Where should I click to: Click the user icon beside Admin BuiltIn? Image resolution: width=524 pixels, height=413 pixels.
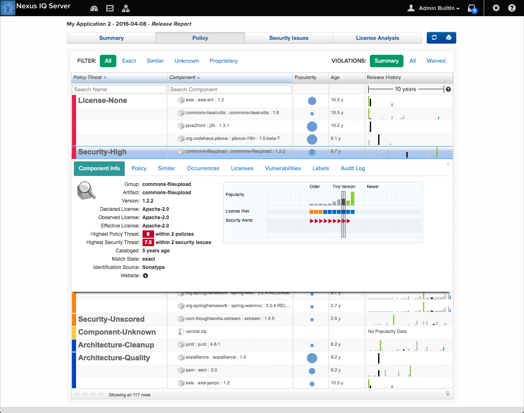[x=411, y=8]
